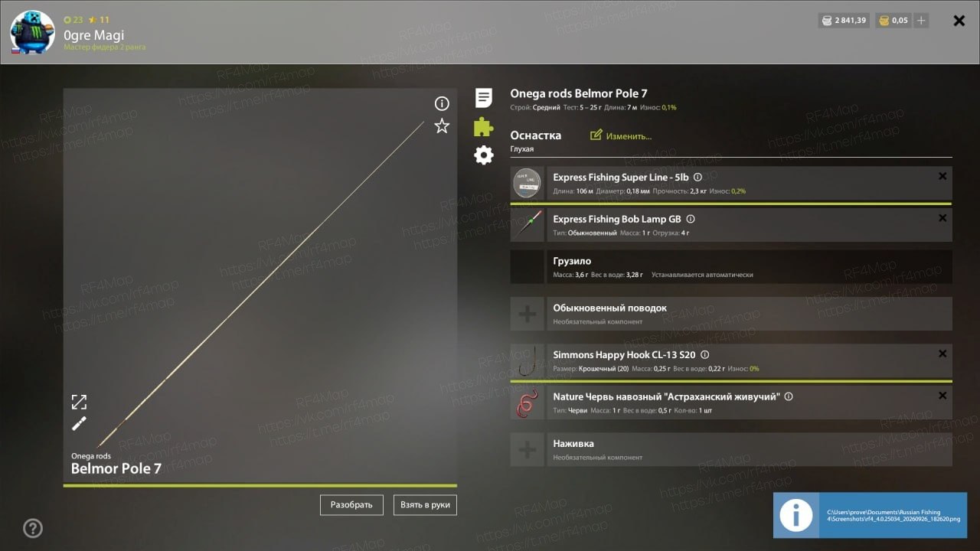This screenshot has height=551, width=980.
Task: Click the blue info icon in screenshot notification
Action: 796,516
